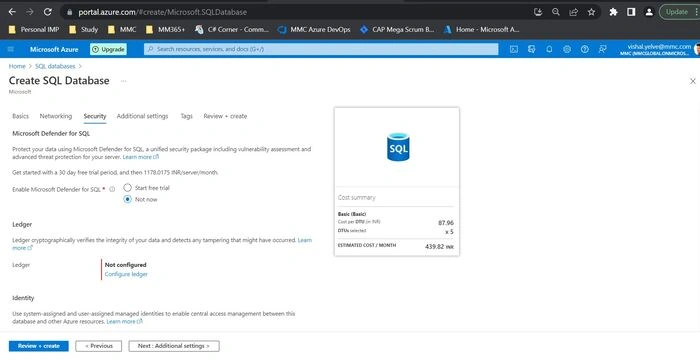
Task: Go back with the browser back arrow
Action: [x=12, y=12]
